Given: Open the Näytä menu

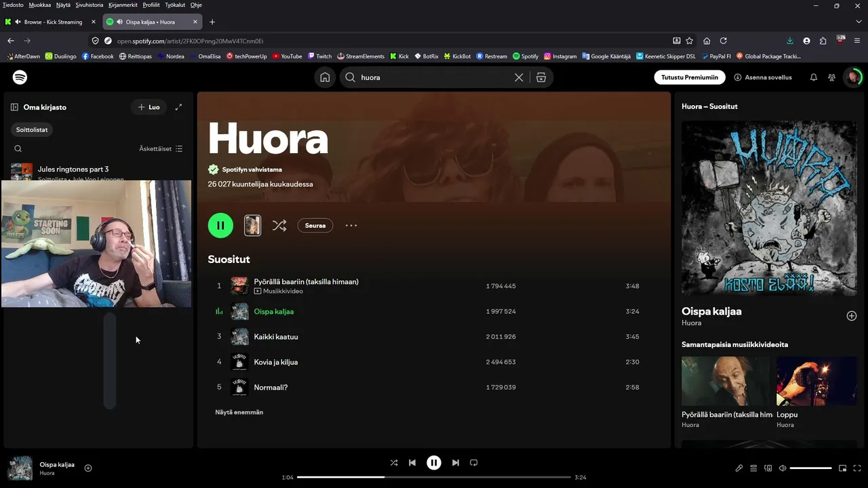Looking at the screenshot, I should (63, 5).
